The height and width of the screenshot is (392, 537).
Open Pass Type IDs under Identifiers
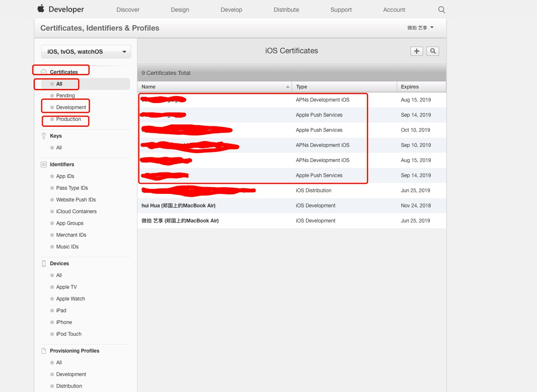click(x=72, y=188)
